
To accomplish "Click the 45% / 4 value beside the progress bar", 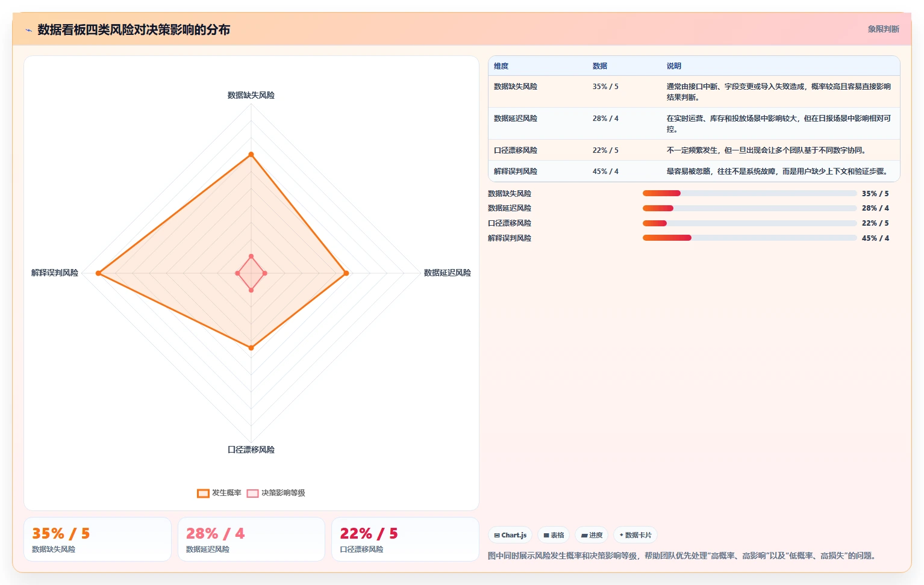I will pos(875,238).
